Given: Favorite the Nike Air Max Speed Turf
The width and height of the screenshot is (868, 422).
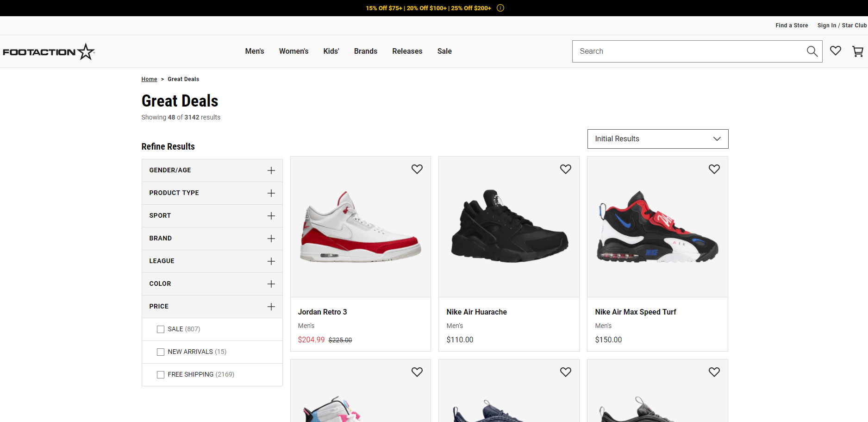Looking at the screenshot, I should 714,169.
